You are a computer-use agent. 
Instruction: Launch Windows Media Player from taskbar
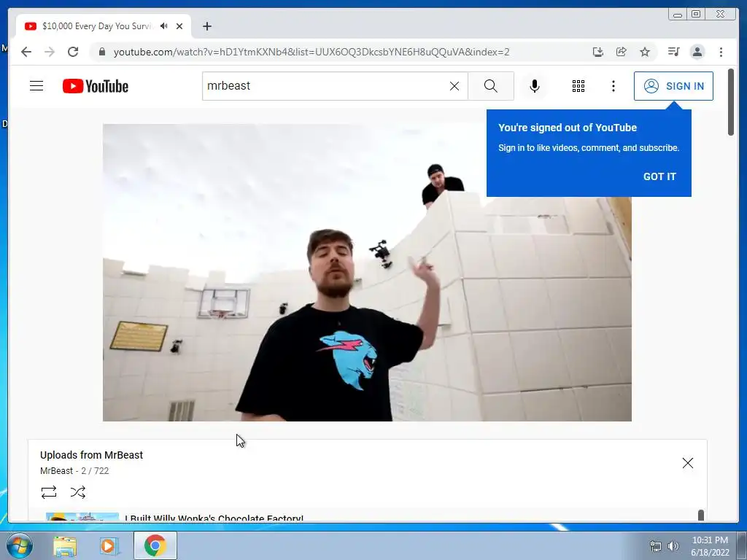108,546
